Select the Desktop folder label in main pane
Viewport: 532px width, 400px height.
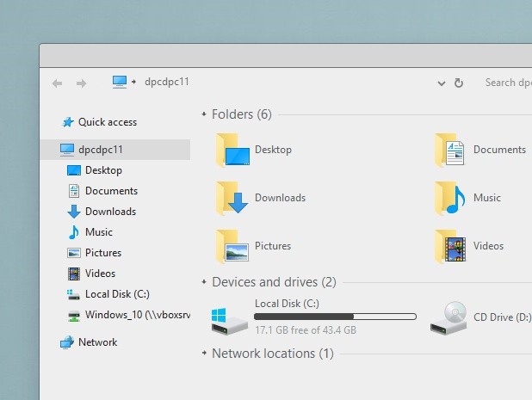tap(273, 150)
